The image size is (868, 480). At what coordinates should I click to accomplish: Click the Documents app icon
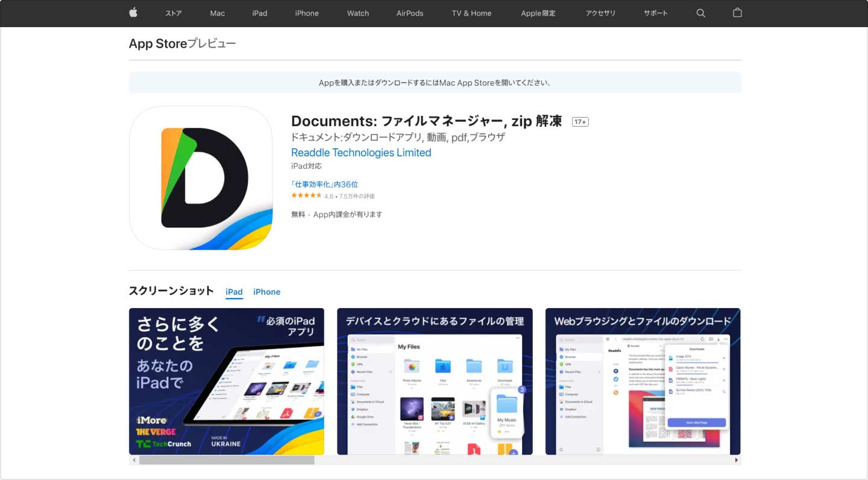pos(201,178)
